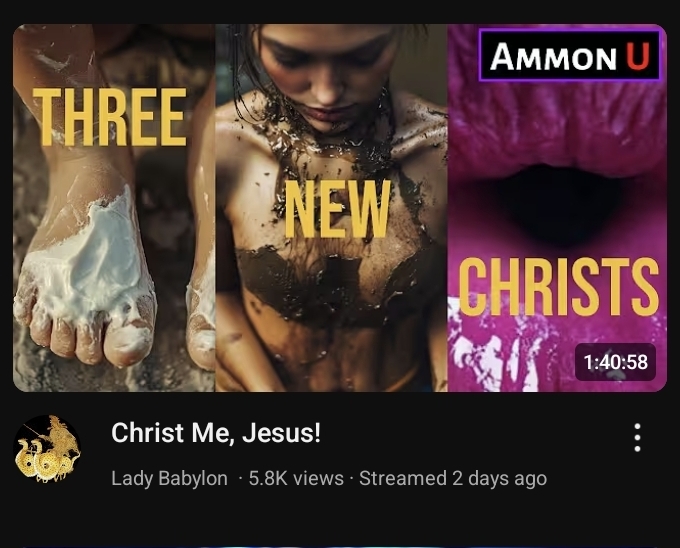
Task: Click the AMMON U logo badge
Action: (569, 55)
